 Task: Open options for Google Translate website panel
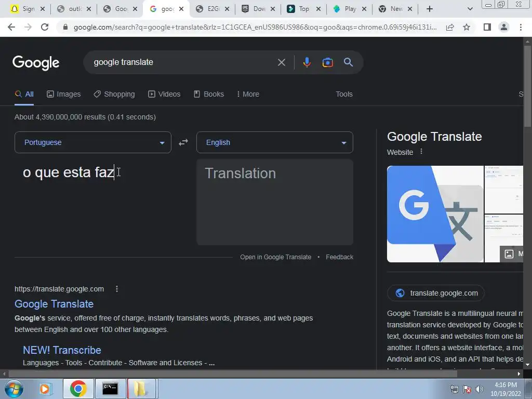coord(421,152)
